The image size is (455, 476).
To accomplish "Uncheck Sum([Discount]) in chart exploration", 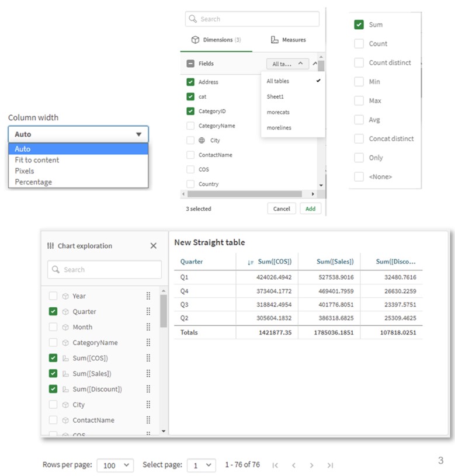I will (53, 389).
